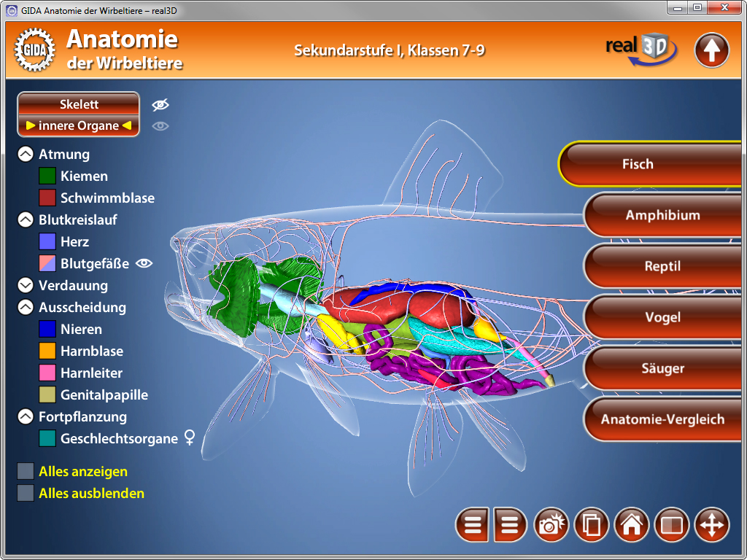This screenshot has width=747, height=560.
Task: Collapse the Atmung section
Action: click(x=26, y=154)
